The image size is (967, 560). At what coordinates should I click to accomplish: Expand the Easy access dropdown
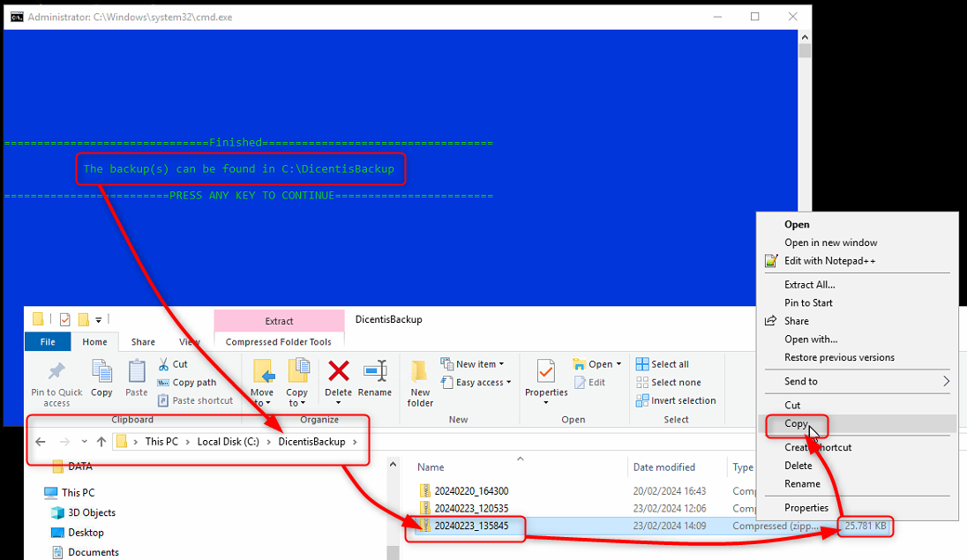[x=509, y=383]
